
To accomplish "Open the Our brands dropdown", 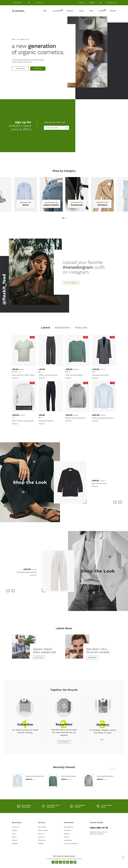I will click(x=39, y=3).
